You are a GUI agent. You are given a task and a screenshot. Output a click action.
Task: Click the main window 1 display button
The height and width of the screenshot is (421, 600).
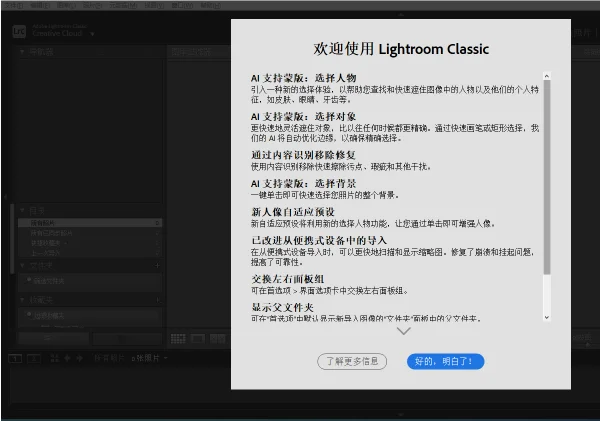(x=15, y=359)
